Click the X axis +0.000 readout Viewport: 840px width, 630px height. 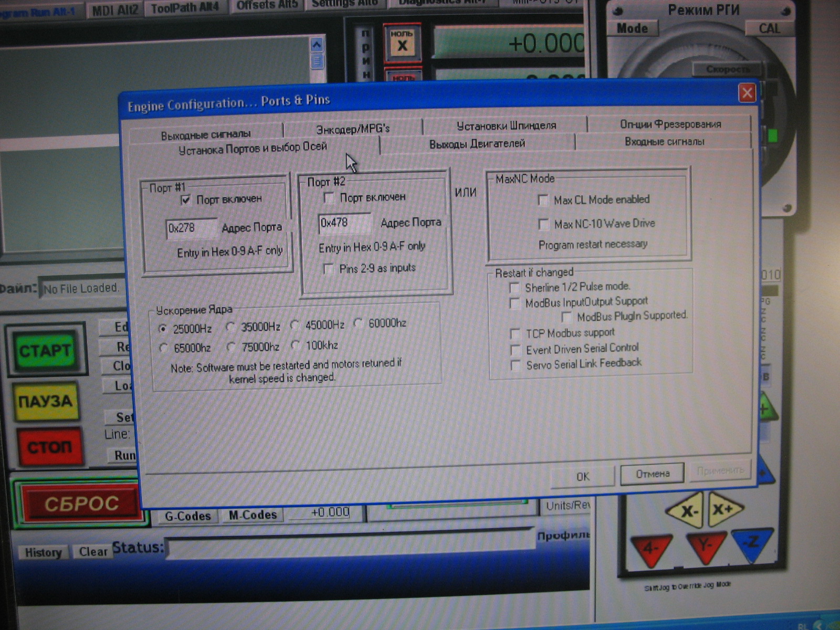(x=508, y=43)
